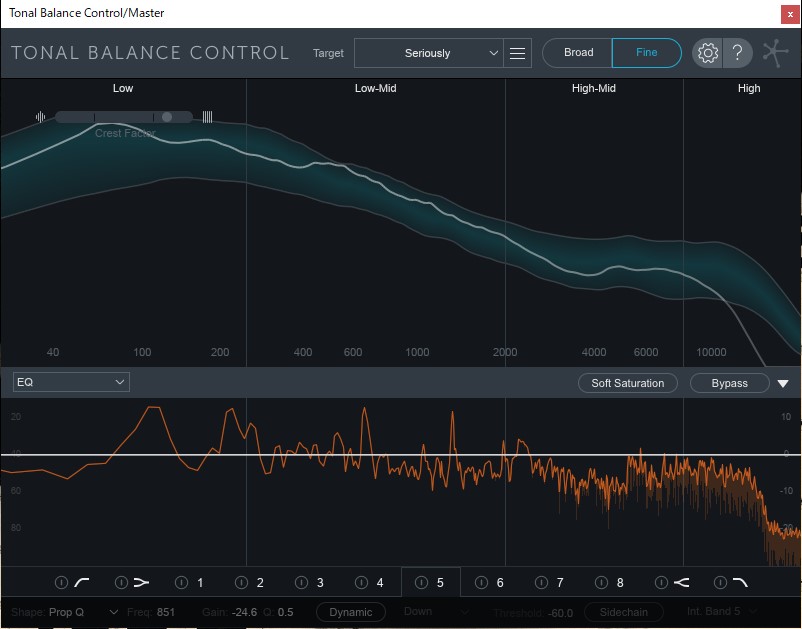The width and height of the screenshot is (802, 629).
Task: Toggle power for EQ band 5
Action: click(x=421, y=582)
